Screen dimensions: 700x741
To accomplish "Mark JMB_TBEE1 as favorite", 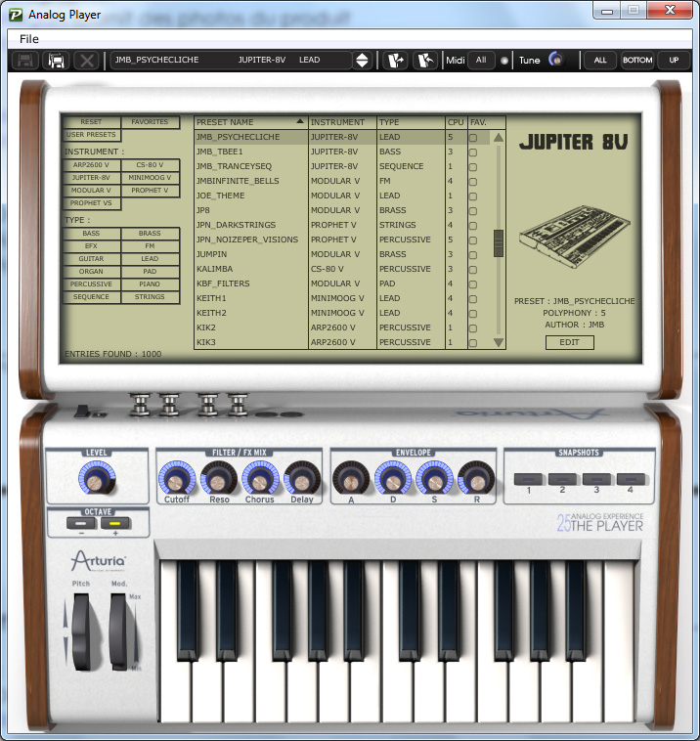I will pyautogui.click(x=472, y=153).
